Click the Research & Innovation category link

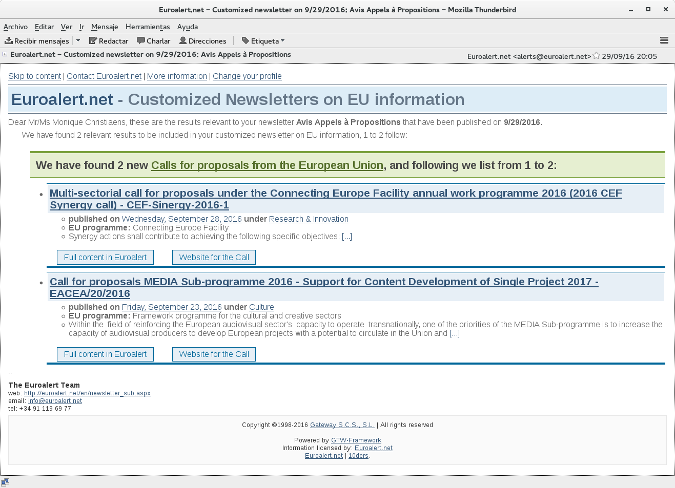coord(308,219)
